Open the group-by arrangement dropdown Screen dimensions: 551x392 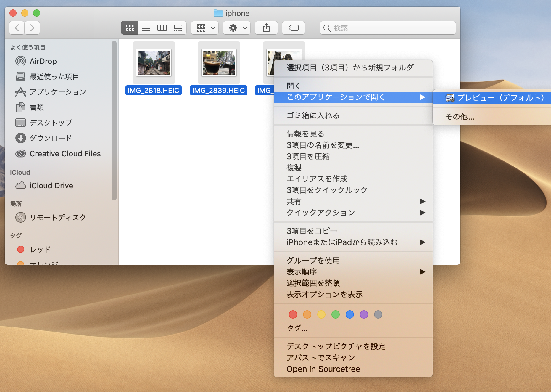pyautogui.click(x=205, y=28)
